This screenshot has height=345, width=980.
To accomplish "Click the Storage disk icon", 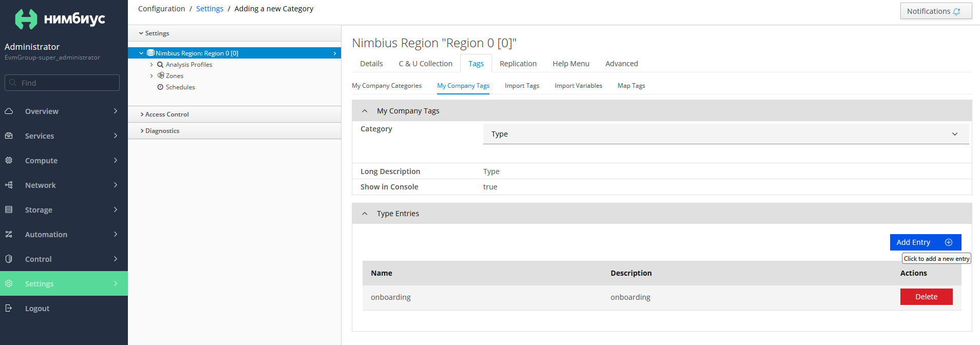I will pyautogui.click(x=9, y=209).
